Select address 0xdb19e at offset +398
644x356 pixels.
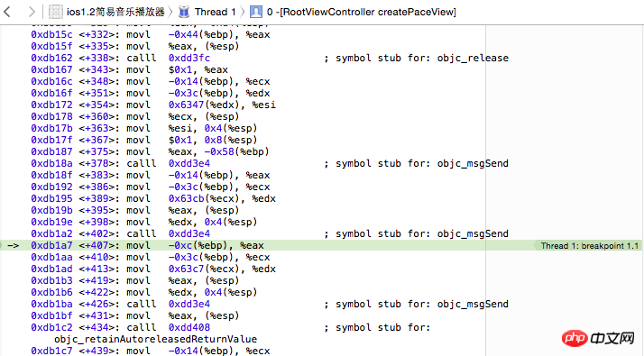(51, 222)
